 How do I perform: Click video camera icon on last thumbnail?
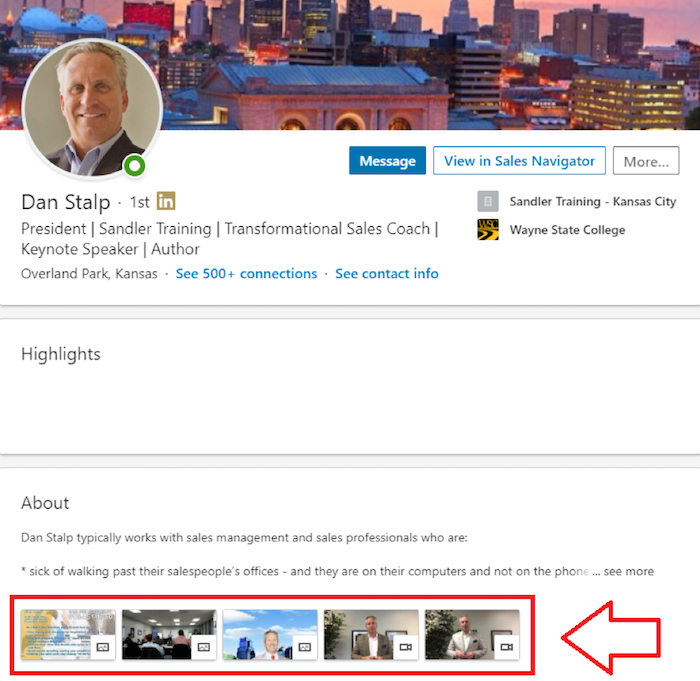[507, 647]
